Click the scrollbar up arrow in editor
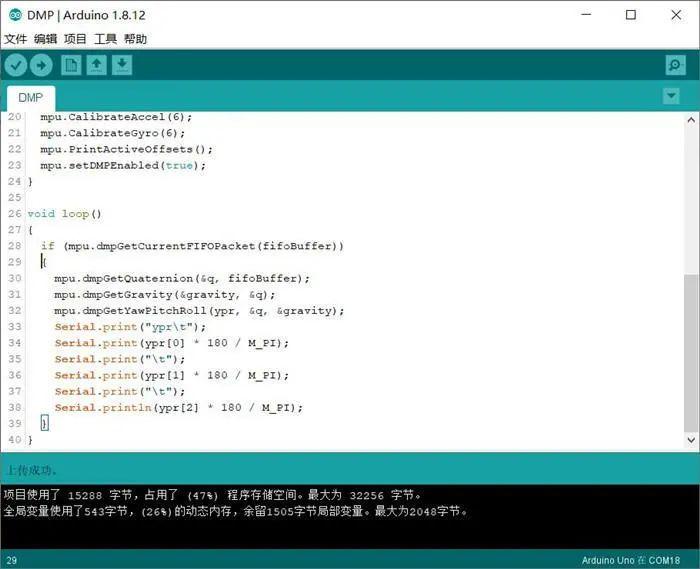This screenshot has width=700, height=569. tap(691, 119)
